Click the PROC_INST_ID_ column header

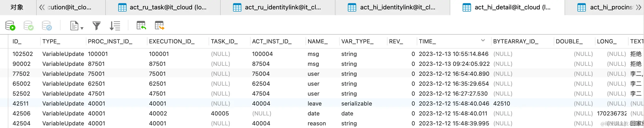(x=110, y=41)
